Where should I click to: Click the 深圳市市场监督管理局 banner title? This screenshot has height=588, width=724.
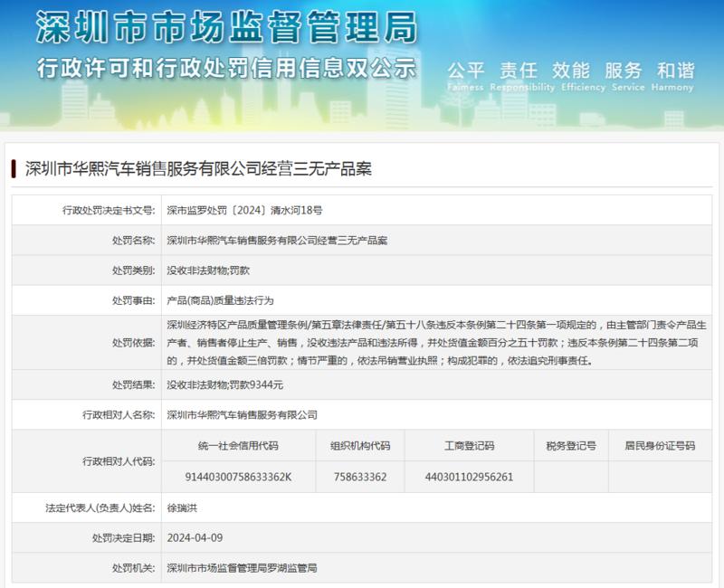227,27
